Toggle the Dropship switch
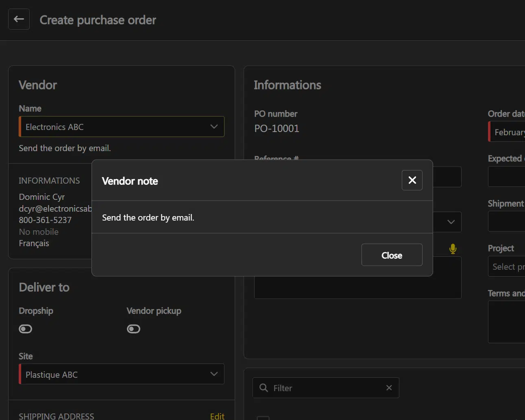 [25, 329]
